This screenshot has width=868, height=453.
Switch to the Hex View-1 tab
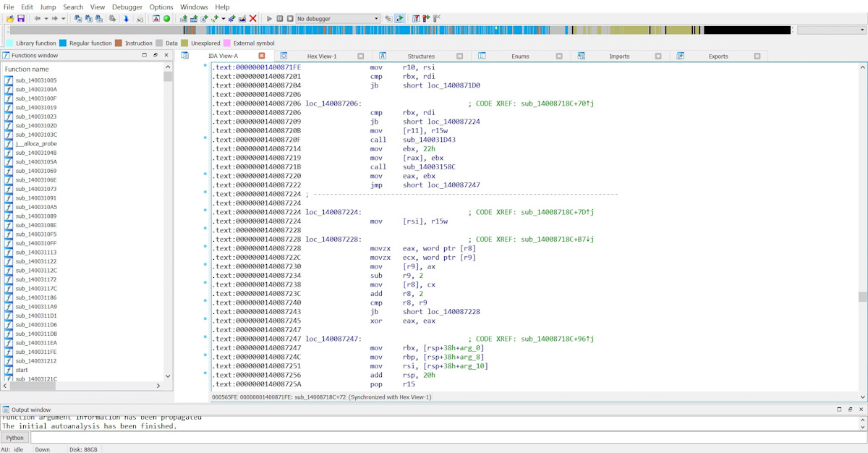pos(322,56)
